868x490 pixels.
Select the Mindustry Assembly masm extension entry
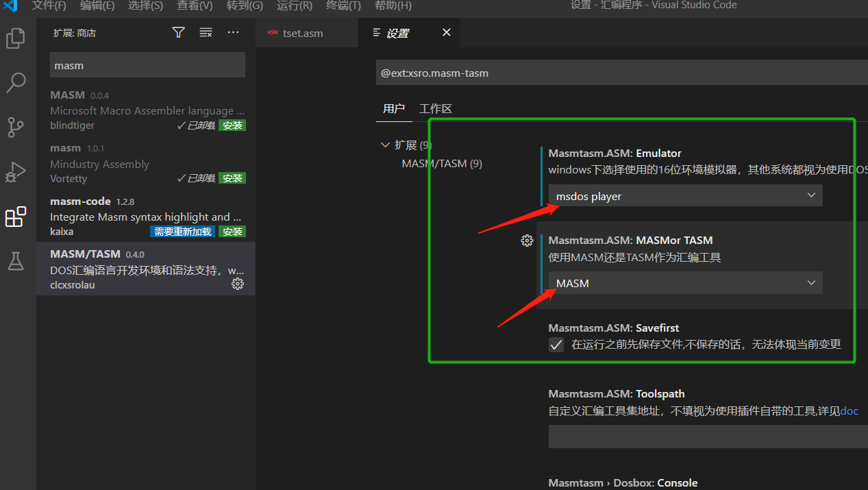146,163
